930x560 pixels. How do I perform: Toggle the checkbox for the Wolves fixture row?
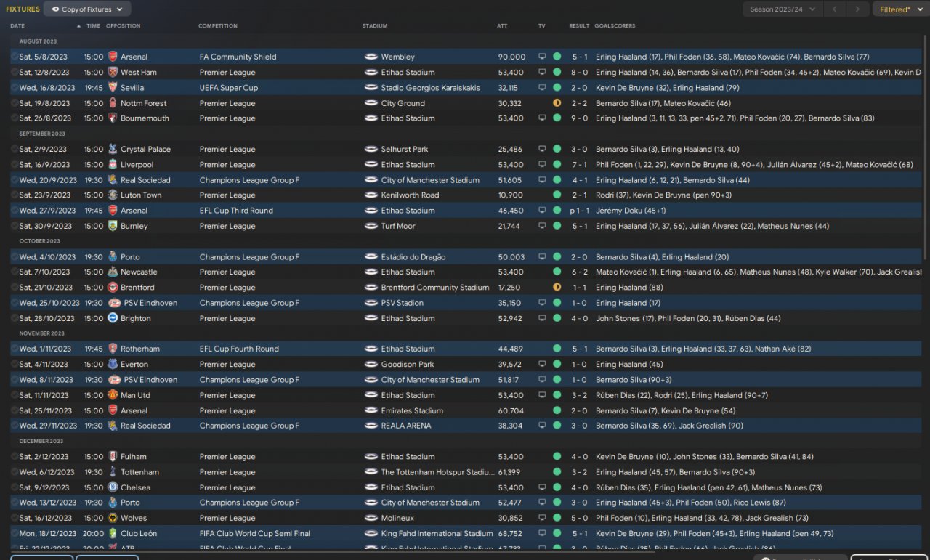coord(15,518)
